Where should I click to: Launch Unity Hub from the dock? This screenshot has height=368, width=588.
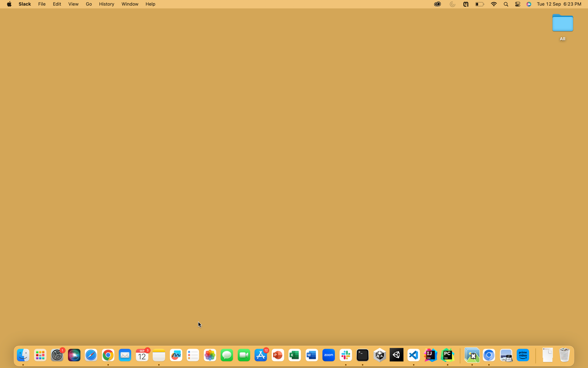pyautogui.click(x=380, y=355)
